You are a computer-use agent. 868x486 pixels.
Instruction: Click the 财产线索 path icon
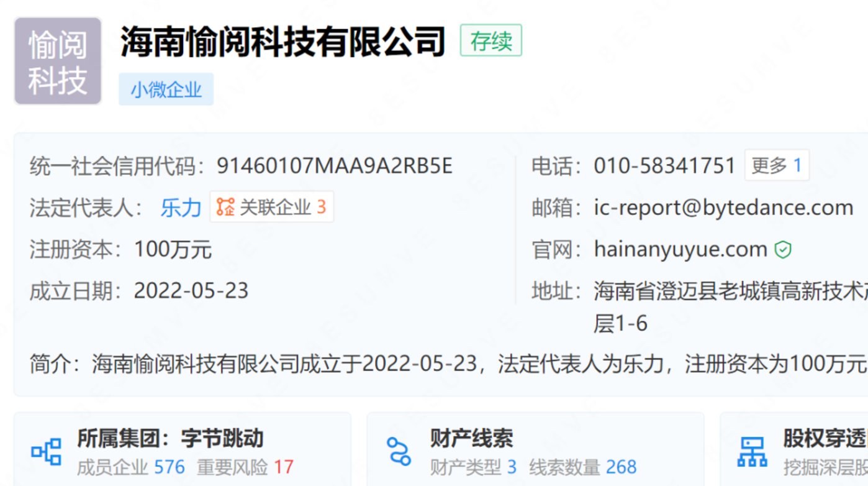[x=399, y=452]
